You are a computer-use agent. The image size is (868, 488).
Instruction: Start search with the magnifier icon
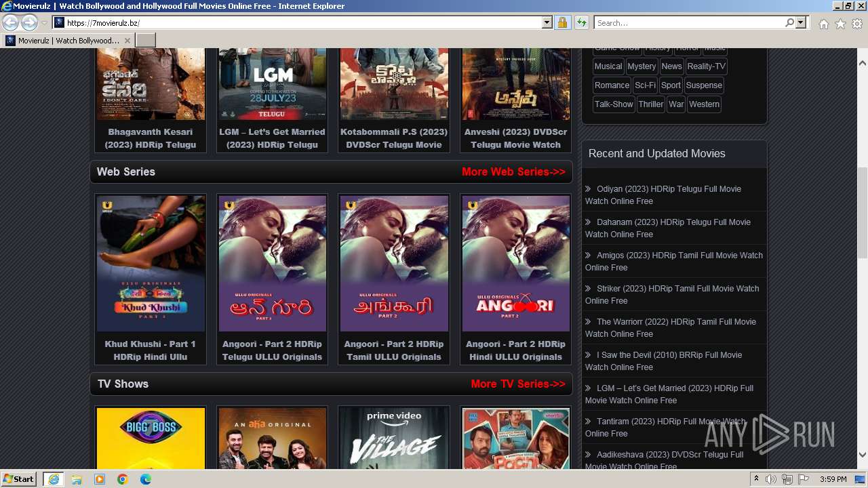pyautogui.click(x=789, y=23)
